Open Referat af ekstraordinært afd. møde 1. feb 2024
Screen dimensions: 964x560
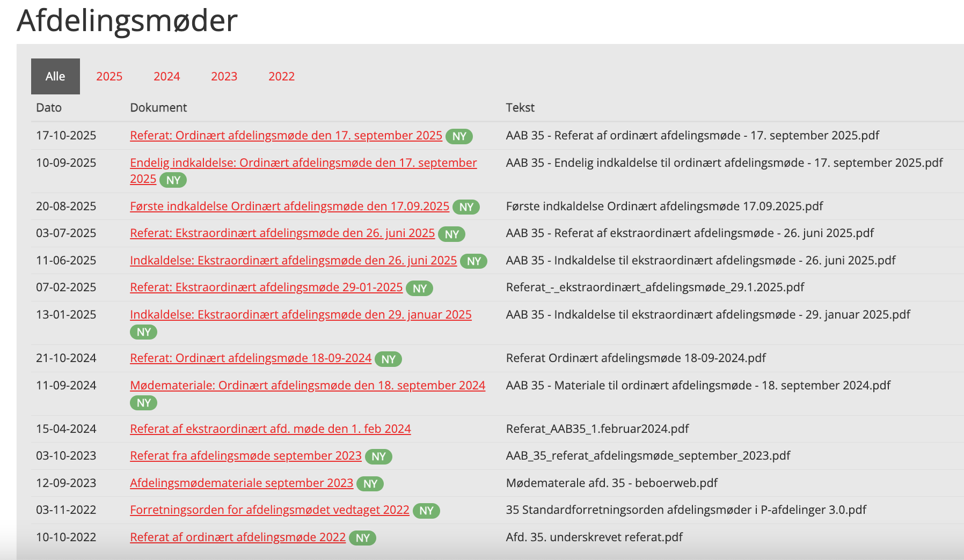pos(270,429)
